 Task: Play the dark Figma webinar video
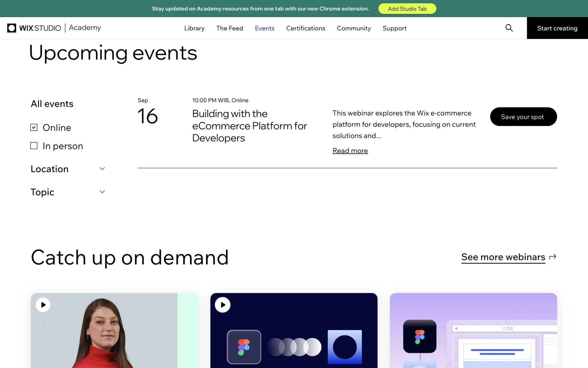[223, 305]
